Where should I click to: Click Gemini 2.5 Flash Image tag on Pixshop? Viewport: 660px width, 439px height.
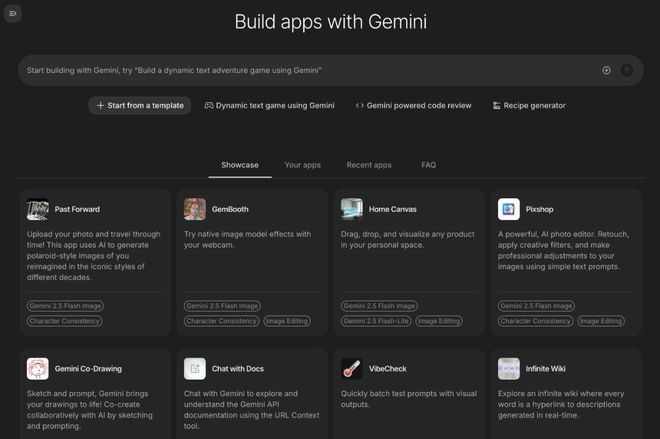click(536, 306)
